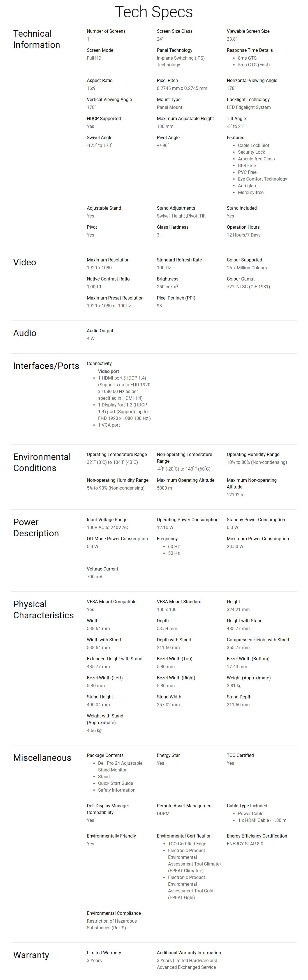This screenshot has height=980, width=308.
Task: Click the Miscellaneous section heading
Action: click(42, 757)
